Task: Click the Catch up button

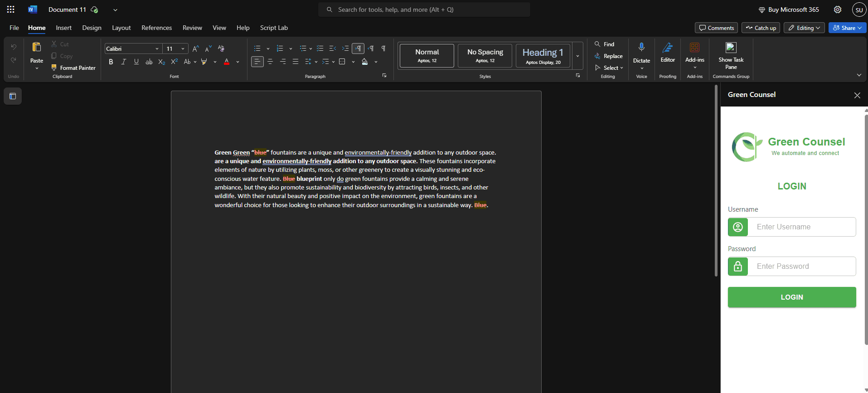Action: pos(761,28)
